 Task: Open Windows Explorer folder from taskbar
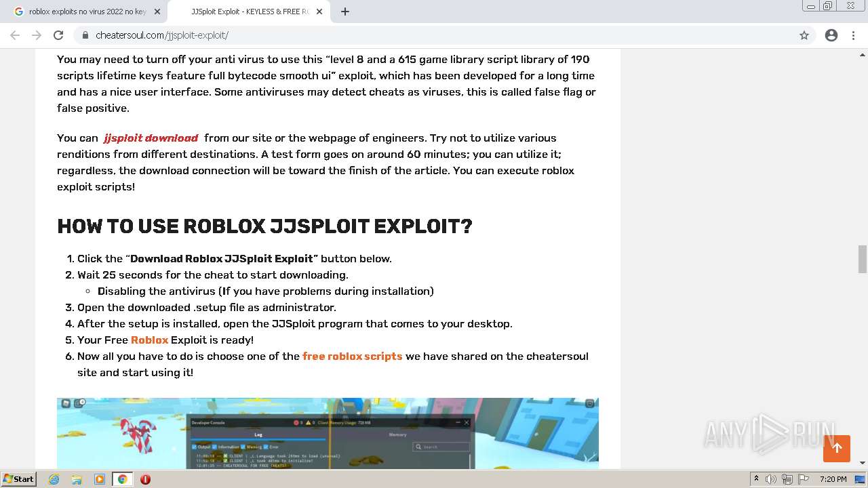(77, 479)
